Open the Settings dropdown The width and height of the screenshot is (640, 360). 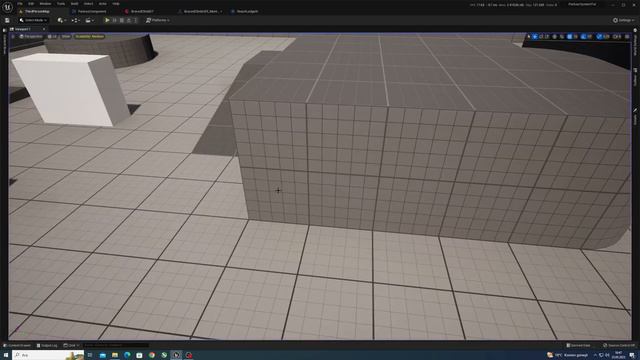point(624,20)
